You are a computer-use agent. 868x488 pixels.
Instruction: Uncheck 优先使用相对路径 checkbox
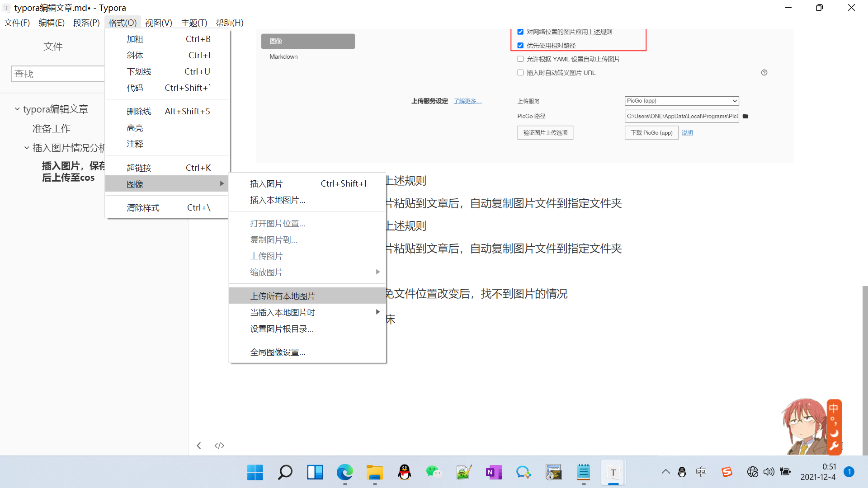tap(520, 45)
